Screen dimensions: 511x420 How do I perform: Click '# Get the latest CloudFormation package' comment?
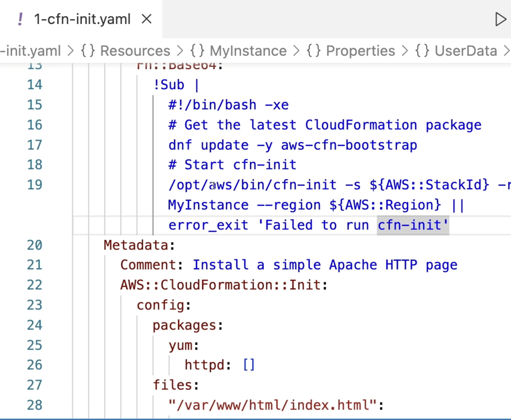pos(325,125)
